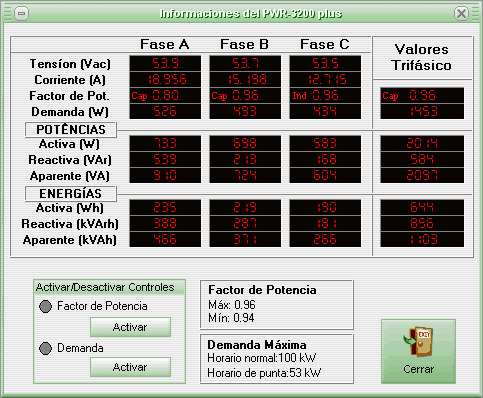Click Fase B active energy 219
Screen dimensions: 483x398
pyautogui.click(x=245, y=207)
